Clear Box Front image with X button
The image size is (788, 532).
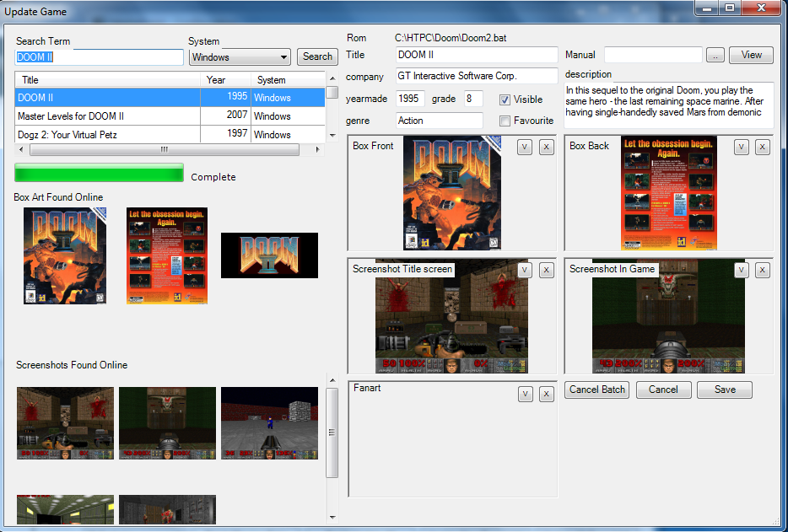[546, 147]
